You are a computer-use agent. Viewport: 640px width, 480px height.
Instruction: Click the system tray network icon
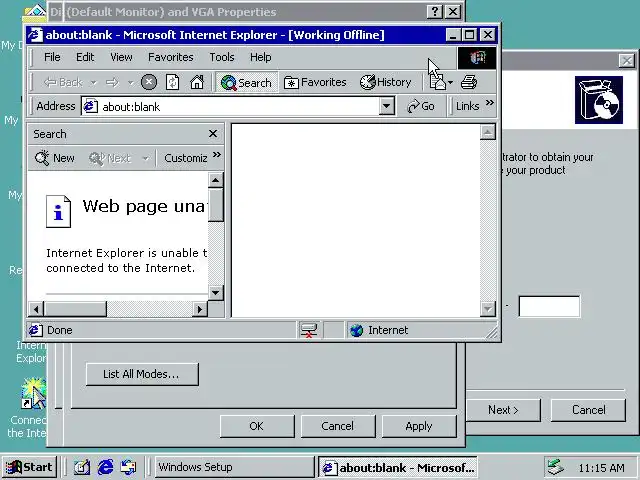coord(556,467)
